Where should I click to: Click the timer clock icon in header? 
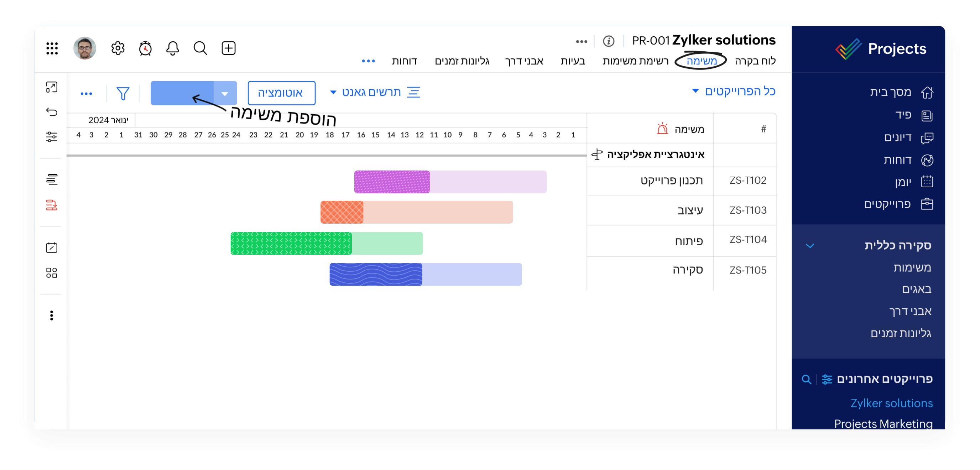(x=145, y=48)
